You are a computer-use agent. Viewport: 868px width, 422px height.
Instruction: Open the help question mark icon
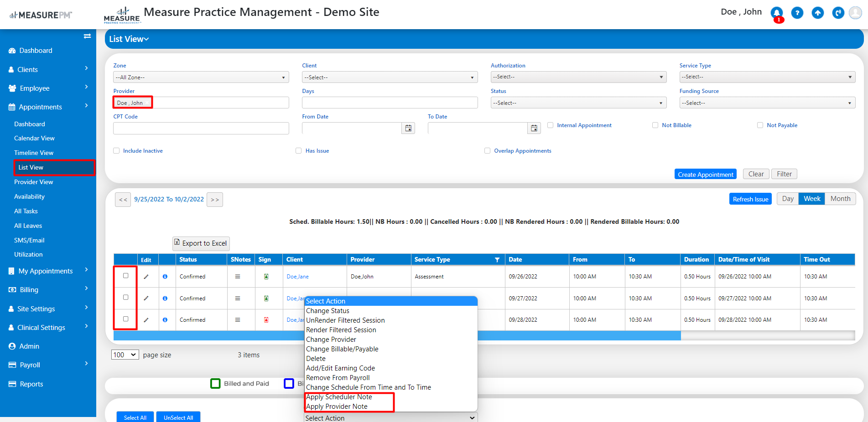click(797, 13)
